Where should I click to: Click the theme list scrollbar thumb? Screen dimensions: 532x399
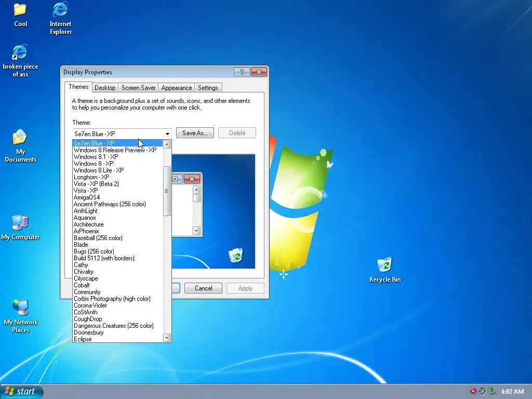click(167, 191)
